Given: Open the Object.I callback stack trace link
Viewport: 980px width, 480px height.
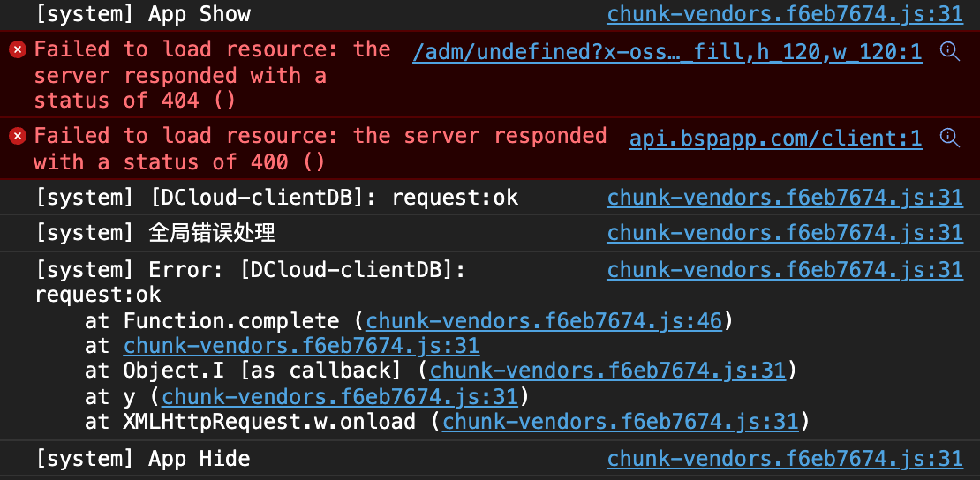Looking at the screenshot, I should [x=607, y=371].
